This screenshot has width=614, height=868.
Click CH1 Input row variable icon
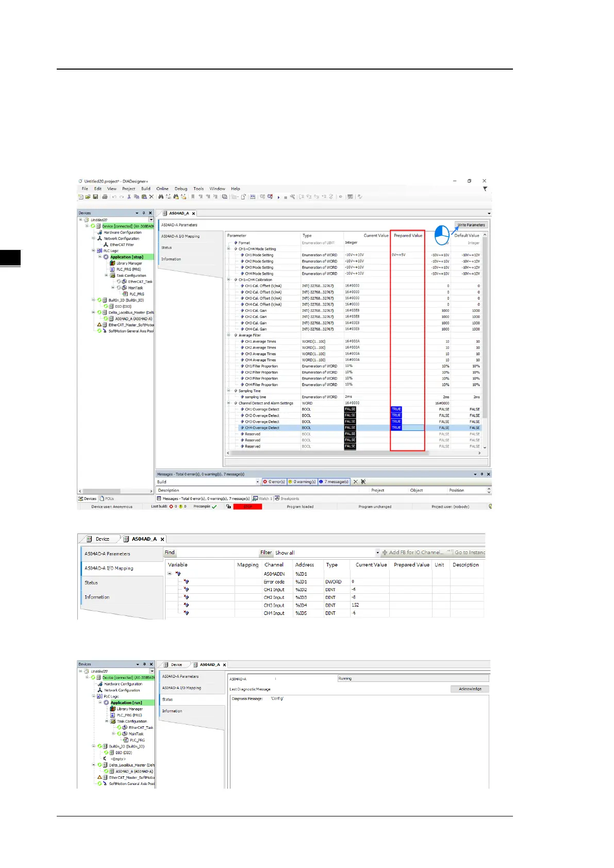click(x=186, y=590)
